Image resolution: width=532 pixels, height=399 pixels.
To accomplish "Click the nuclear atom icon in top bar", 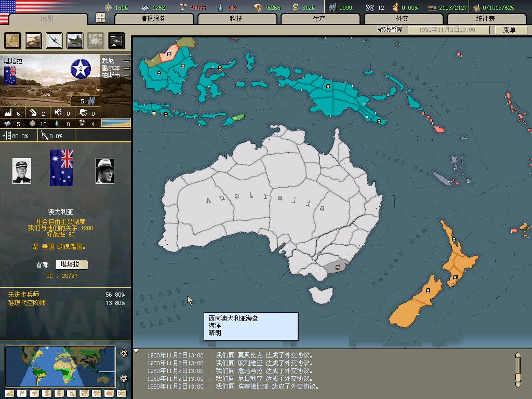I will point(370,7).
